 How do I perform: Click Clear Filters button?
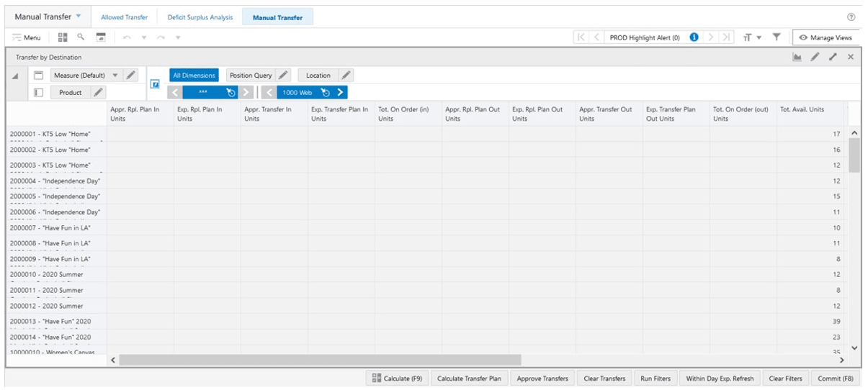pos(786,378)
